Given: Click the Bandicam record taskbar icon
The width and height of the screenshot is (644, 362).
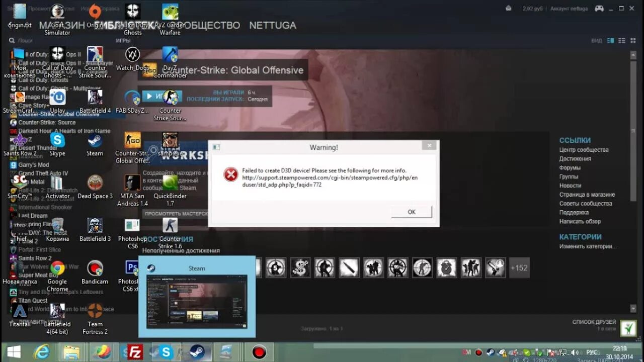Looking at the screenshot, I should 259,352.
